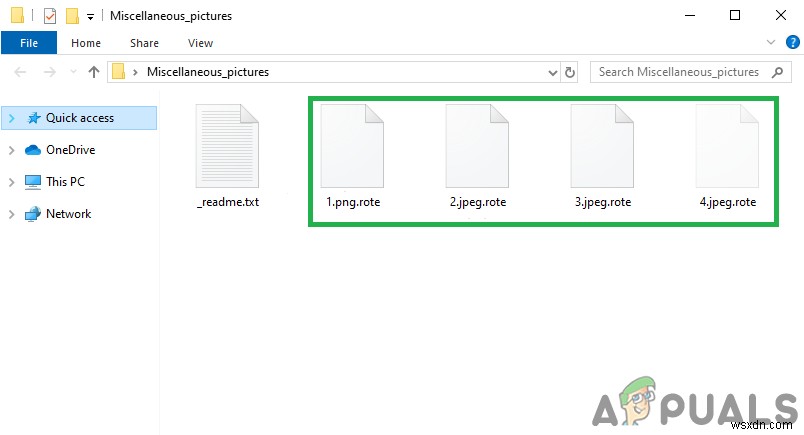The image size is (804, 435).
Task: Switch to the View ribbon tab
Action: click(200, 43)
